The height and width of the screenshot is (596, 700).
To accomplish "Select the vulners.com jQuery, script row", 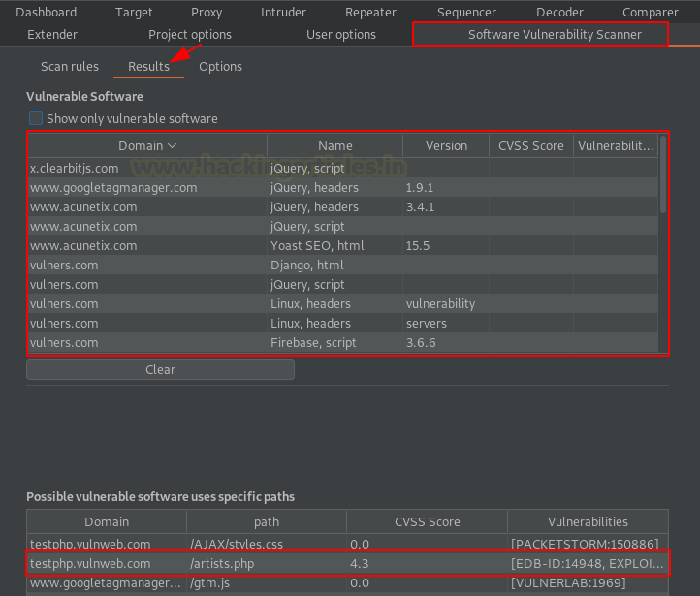I will click(x=343, y=285).
